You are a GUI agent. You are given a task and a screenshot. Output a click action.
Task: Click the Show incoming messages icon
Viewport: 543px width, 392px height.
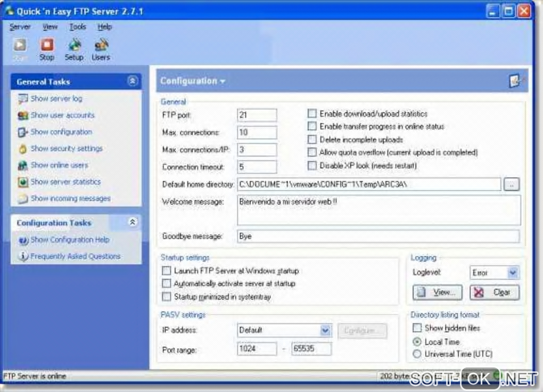(23, 199)
